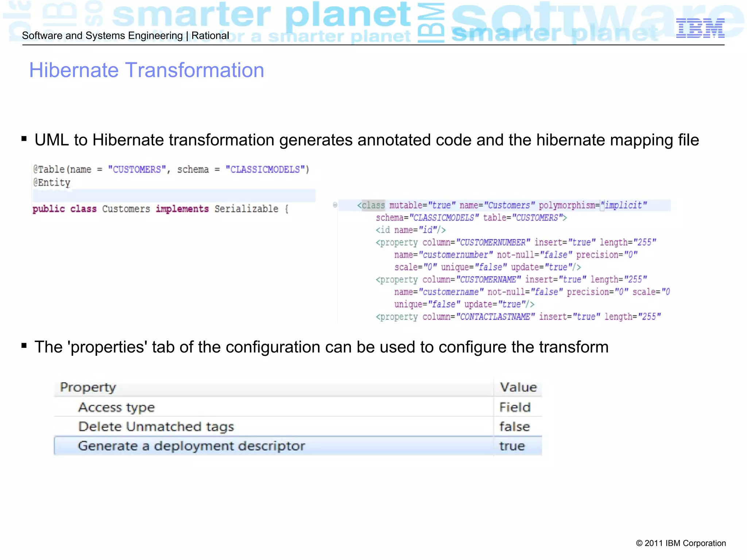The height and width of the screenshot is (560, 747).
Task: Click the property column="CUSTOMERNUMBER" XML line
Action: [516, 242]
